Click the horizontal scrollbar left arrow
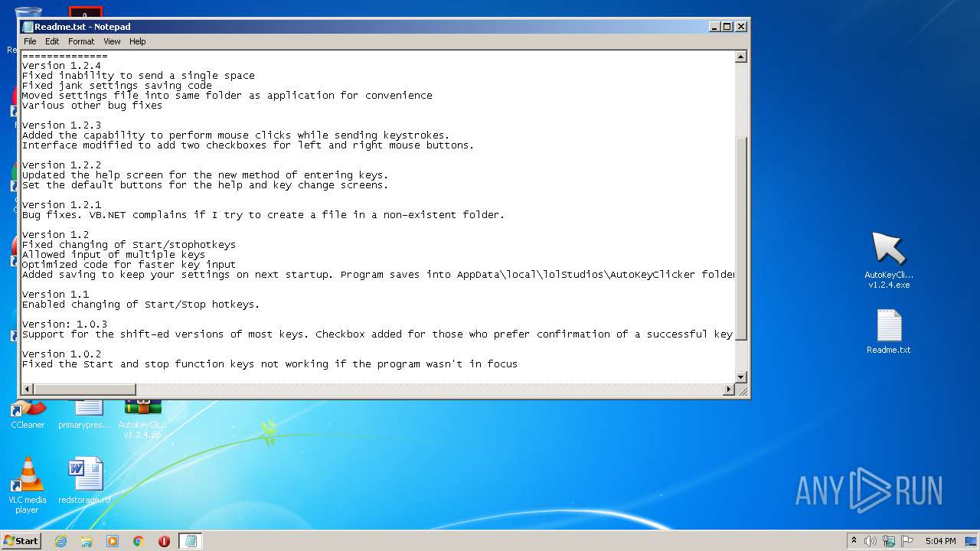The image size is (980, 551). pyautogui.click(x=28, y=390)
